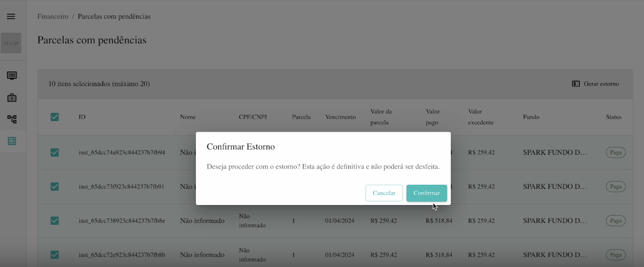Toggle the select-all header checkbox

(55, 117)
